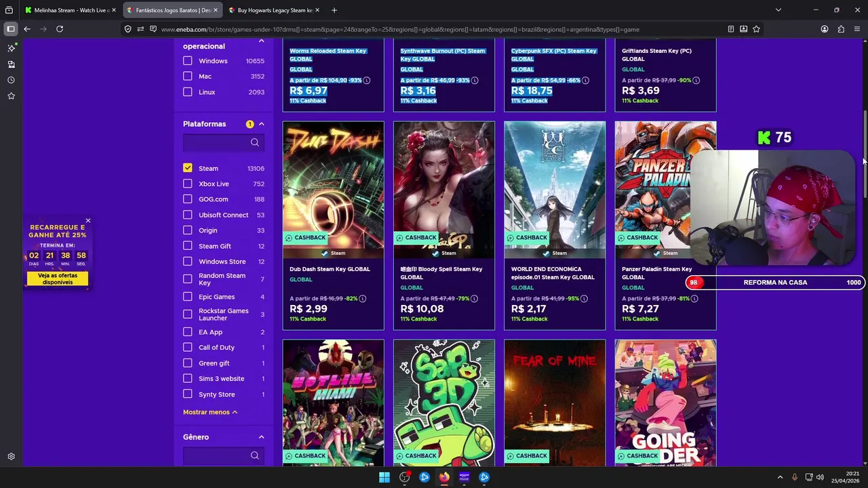Image resolution: width=868 pixels, height=488 pixels.
Task: Close the Recarregue promo popup
Action: click(88, 221)
